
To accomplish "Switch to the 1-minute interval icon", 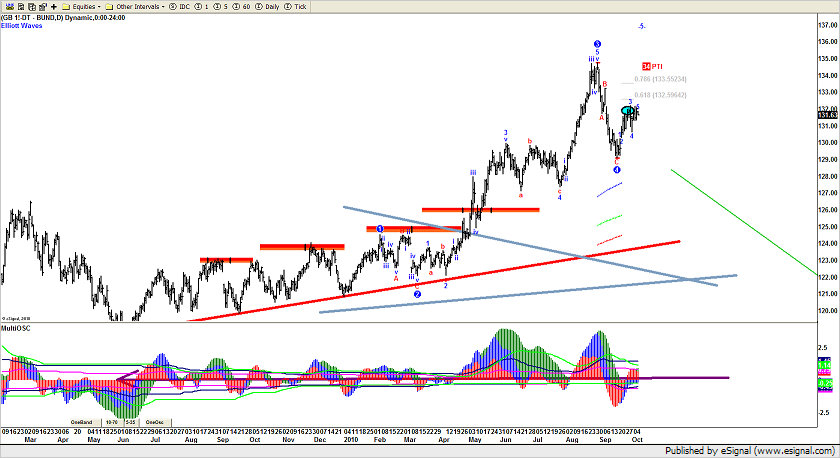I will click(201, 6).
